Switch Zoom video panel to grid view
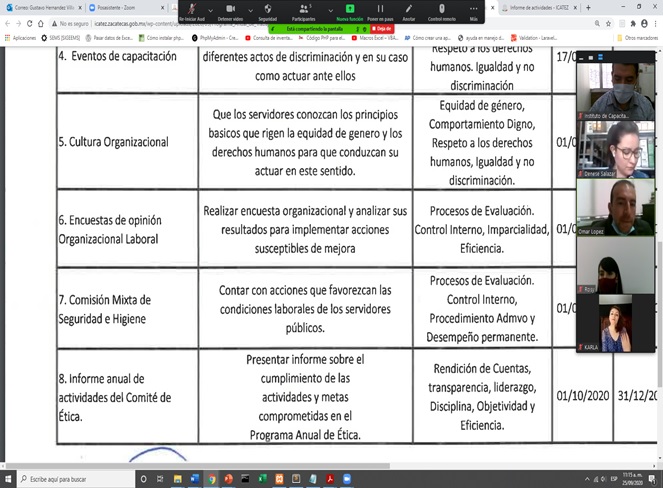The width and height of the screenshot is (663, 488). click(600, 57)
